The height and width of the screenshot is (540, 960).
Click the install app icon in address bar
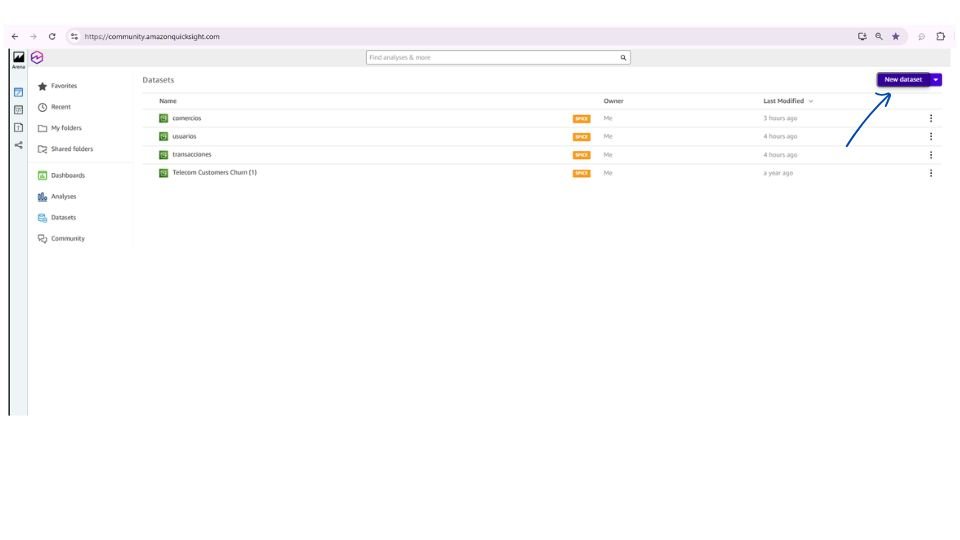pyautogui.click(x=862, y=37)
